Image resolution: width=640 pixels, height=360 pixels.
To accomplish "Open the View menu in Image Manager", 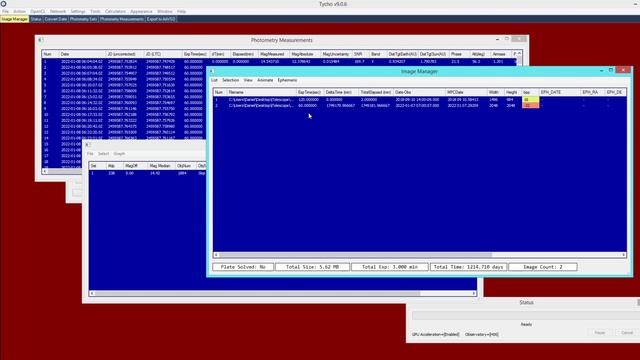I will pyautogui.click(x=248, y=80).
